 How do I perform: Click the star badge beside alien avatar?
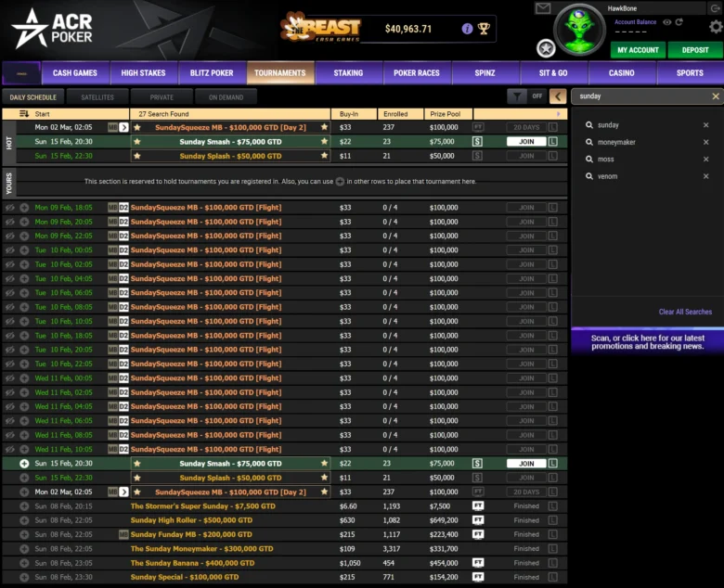coord(546,48)
